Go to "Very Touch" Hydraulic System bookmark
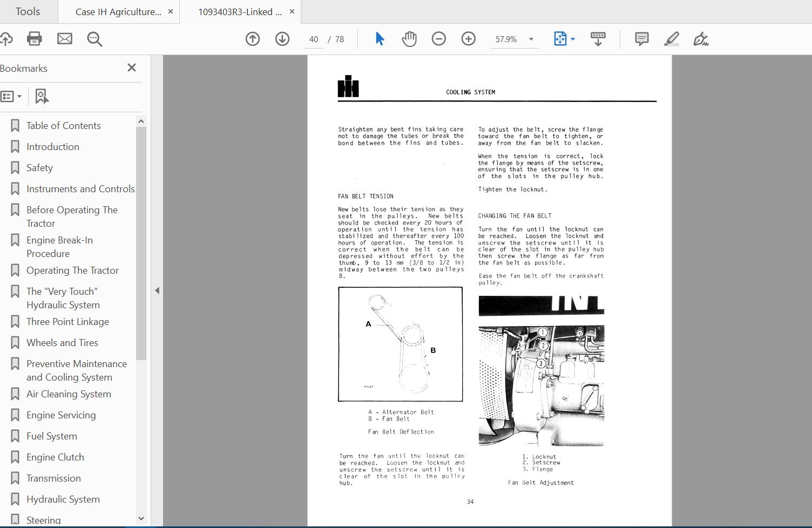This screenshot has height=528, width=812. [63, 298]
